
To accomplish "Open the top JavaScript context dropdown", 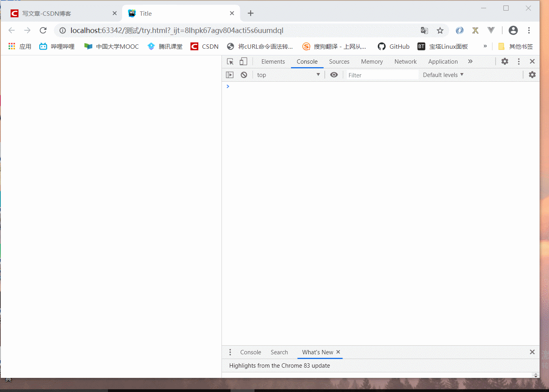I will (x=289, y=75).
